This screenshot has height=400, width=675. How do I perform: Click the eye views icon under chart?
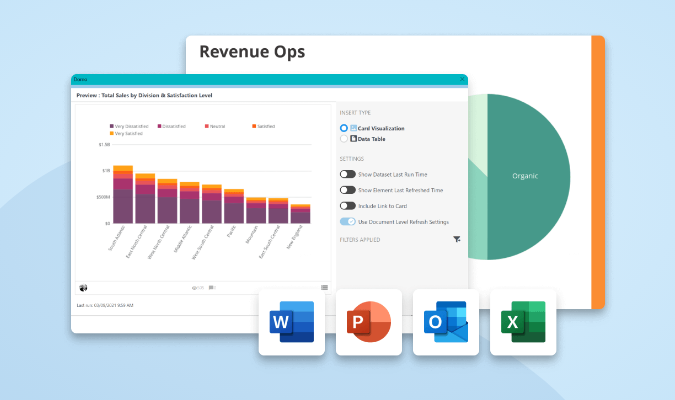pyautogui.click(x=194, y=288)
